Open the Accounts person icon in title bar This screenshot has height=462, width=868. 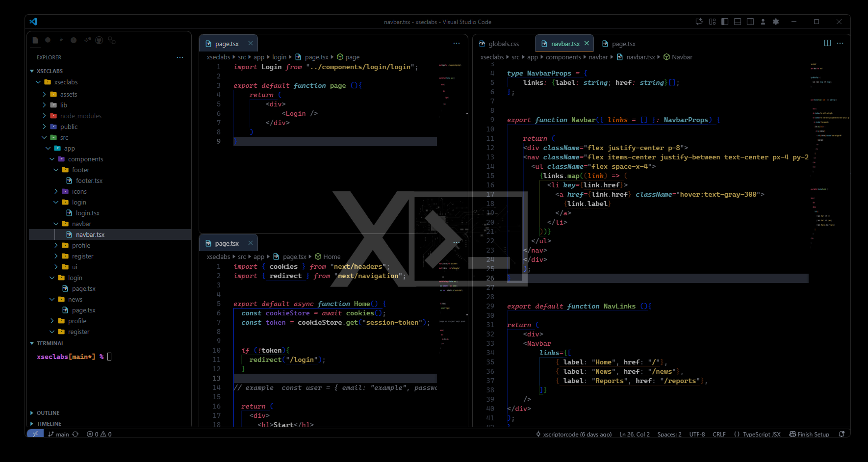pos(763,22)
